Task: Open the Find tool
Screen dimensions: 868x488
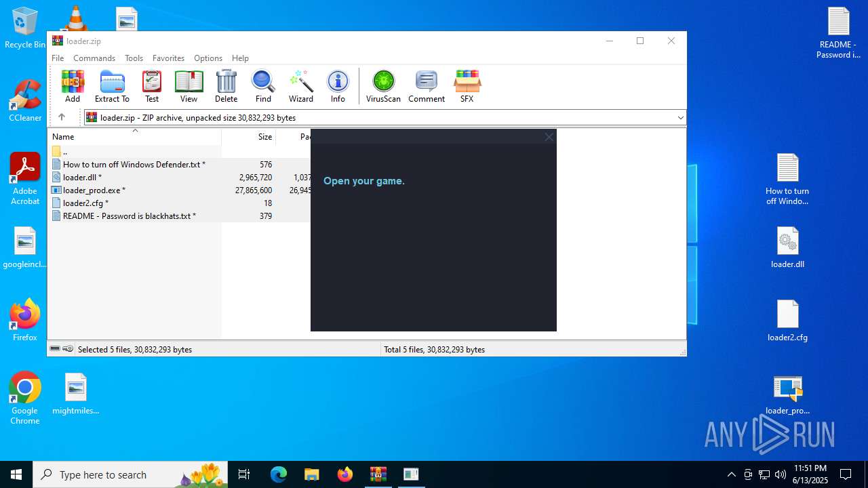Action: point(263,86)
